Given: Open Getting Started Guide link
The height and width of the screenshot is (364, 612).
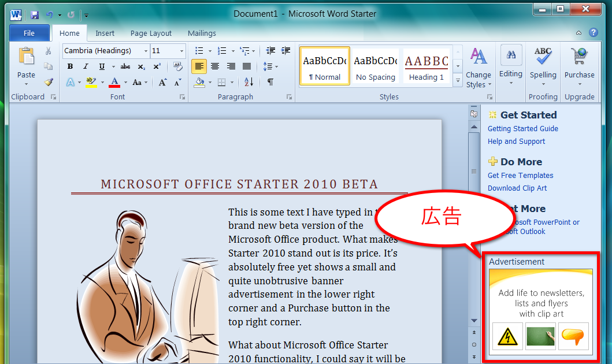Looking at the screenshot, I should pyautogui.click(x=523, y=129).
